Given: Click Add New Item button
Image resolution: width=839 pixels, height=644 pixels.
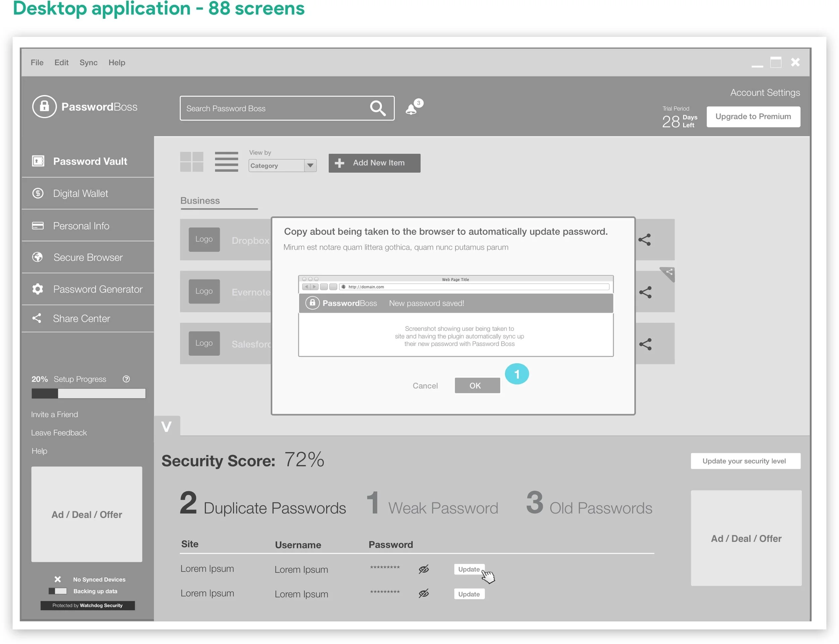Looking at the screenshot, I should coord(374,163).
